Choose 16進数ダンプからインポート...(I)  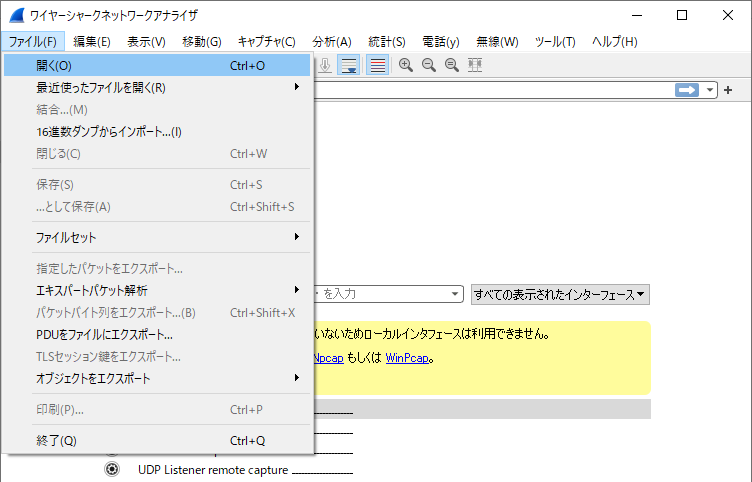click(x=157, y=131)
